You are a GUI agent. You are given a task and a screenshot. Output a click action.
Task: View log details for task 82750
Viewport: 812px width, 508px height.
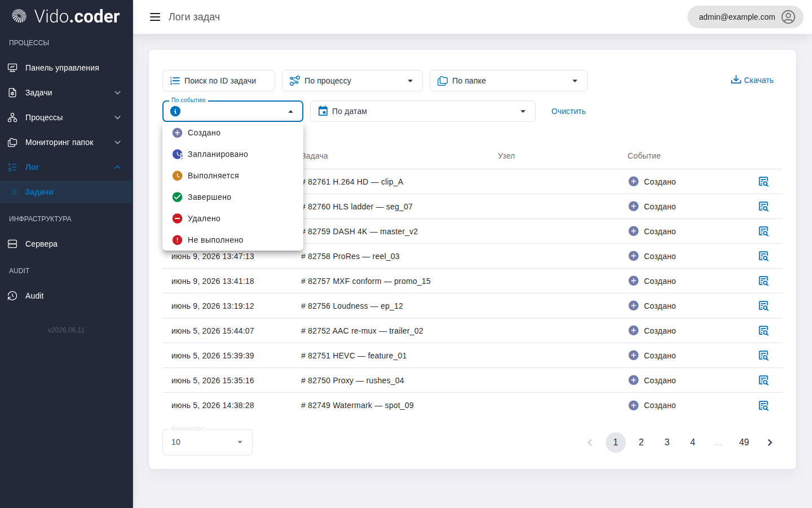click(x=764, y=380)
